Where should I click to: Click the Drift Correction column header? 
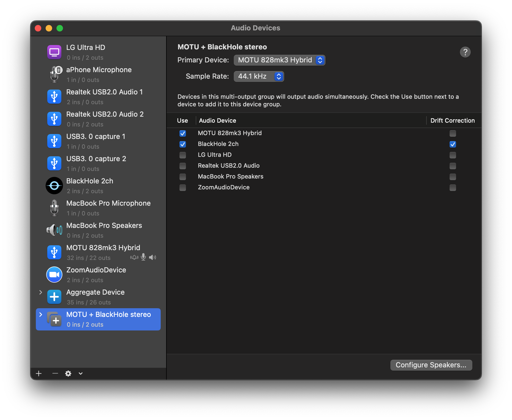[x=452, y=120]
